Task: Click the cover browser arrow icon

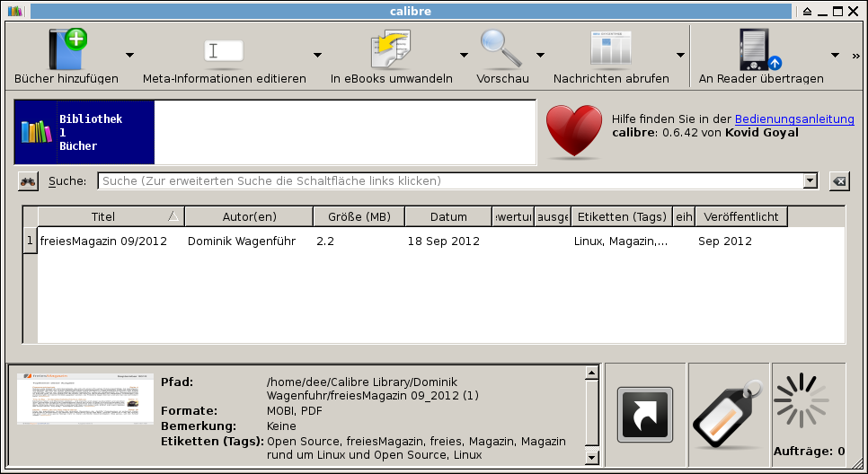Action: click(645, 415)
